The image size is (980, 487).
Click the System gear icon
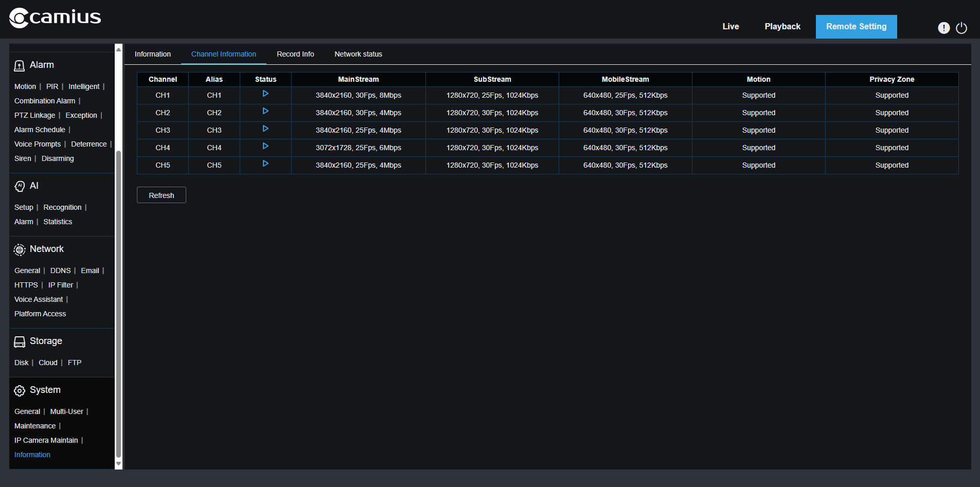pos(20,391)
